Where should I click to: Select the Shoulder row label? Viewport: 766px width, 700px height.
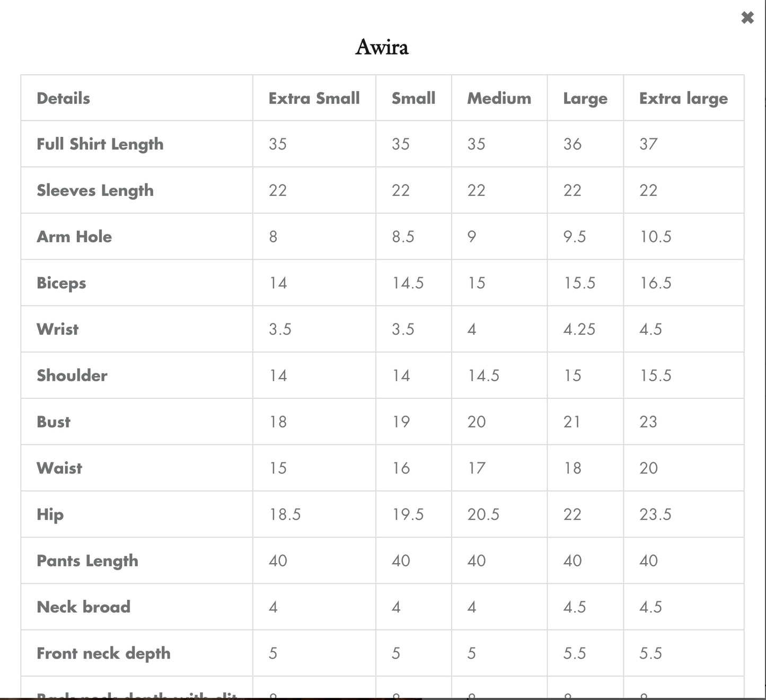click(72, 375)
